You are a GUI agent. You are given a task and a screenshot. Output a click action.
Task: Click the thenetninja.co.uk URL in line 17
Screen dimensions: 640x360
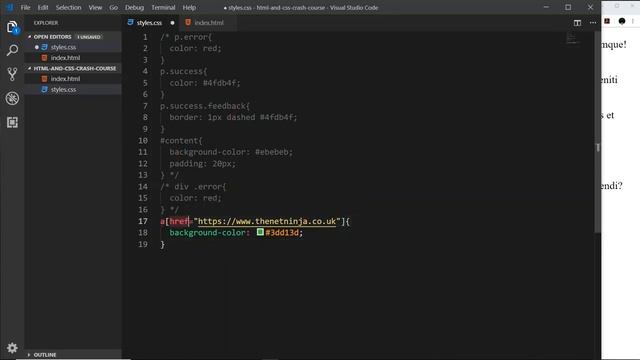click(267, 221)
